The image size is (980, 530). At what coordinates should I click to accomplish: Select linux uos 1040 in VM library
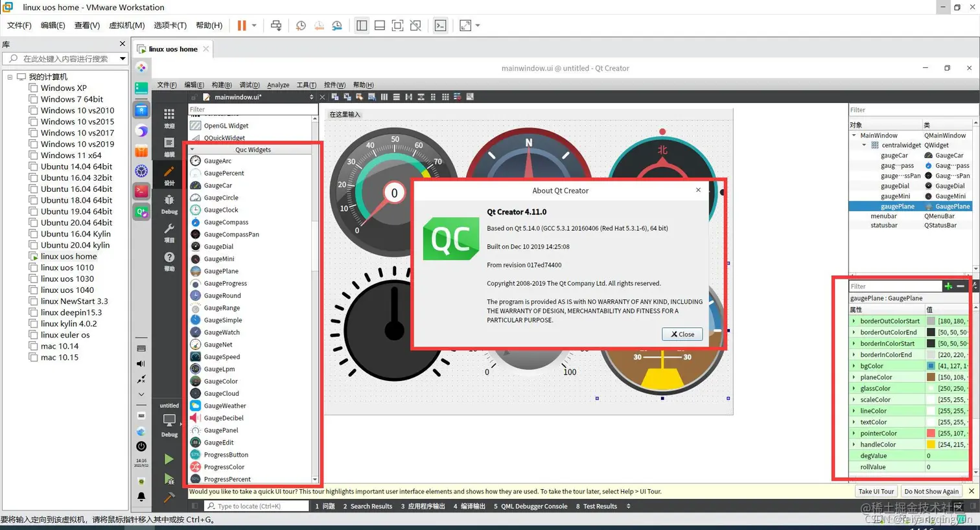67,290
